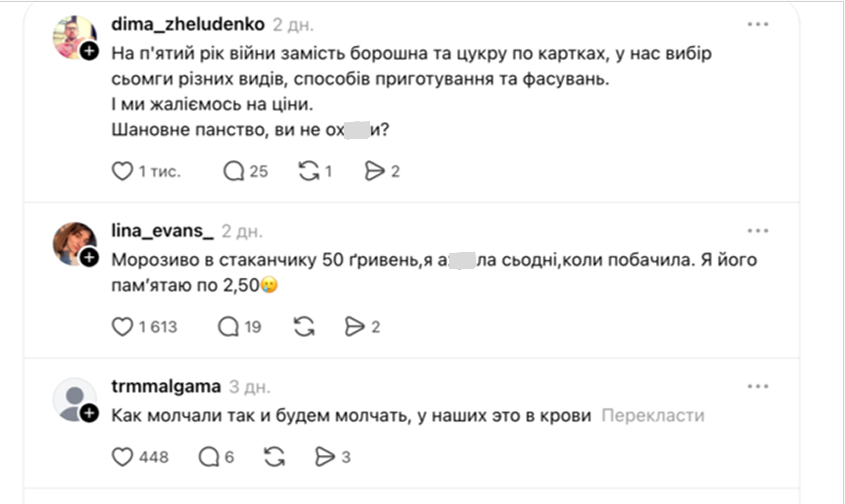Like dima_zheludenko's post with heart icon
This screenshot has width=845, height=504.
[x=122, y=171]
